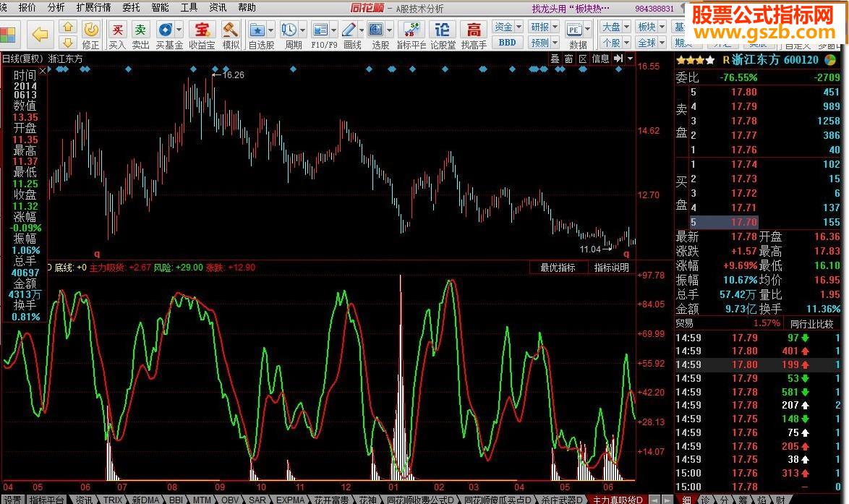
Task: Switch to the TRIX indicator tab
Action: pyautogui.click(x=113, y=500)
